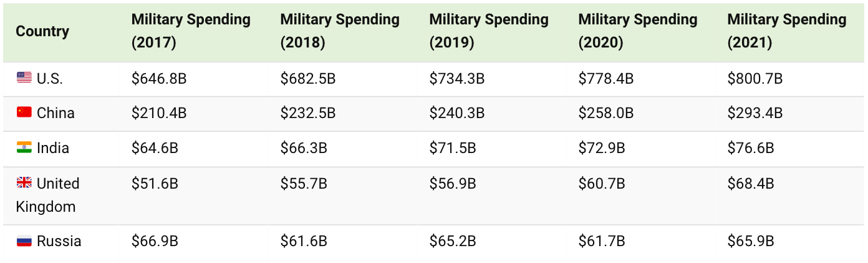
Task: Click China's 2017 value $210.4B
Action: point(159,114)
